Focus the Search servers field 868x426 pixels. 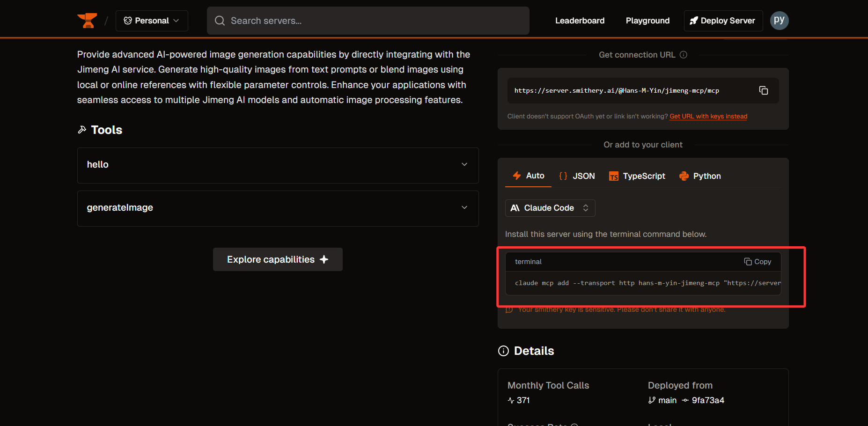coord(368,21)
